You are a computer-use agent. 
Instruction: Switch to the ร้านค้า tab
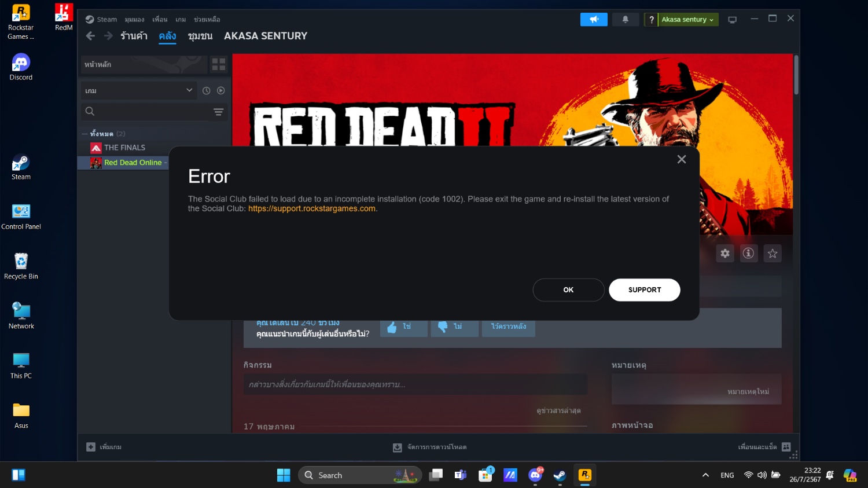(134, 36)
